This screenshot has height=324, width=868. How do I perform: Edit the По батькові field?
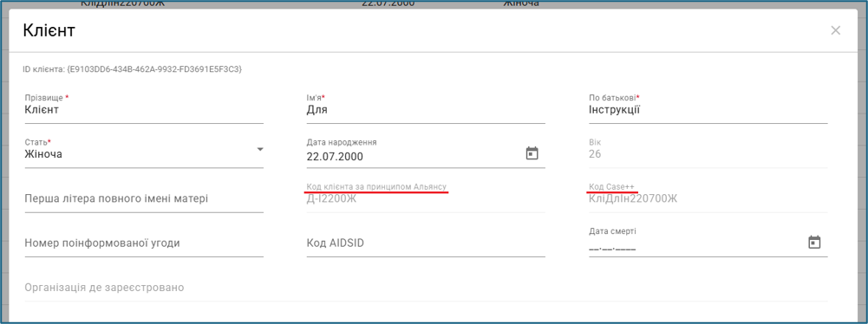(708, 109)
